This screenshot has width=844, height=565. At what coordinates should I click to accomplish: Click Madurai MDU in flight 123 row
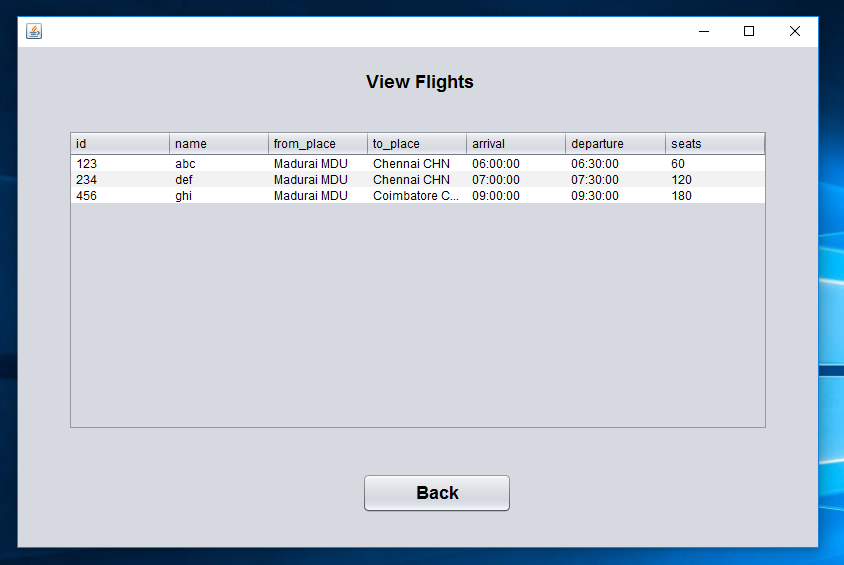[x=318, y=164]
